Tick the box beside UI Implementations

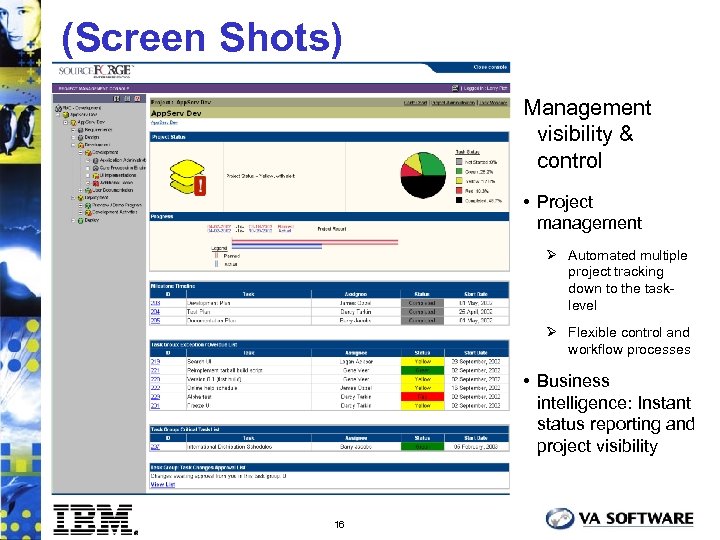[x=88, y=175]
